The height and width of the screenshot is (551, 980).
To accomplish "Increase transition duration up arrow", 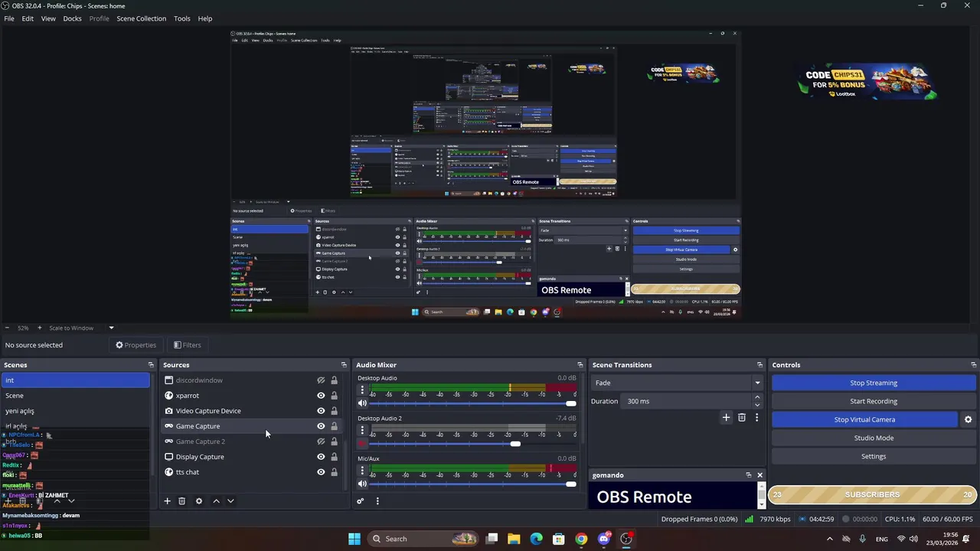I will pyautogui.click(x=757, y=397).
